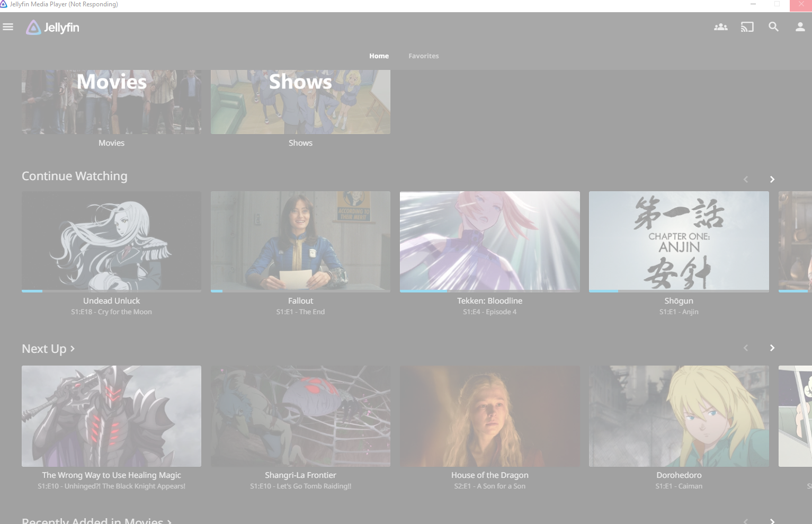Viewport: 812px width, 524px height.
Task: Expand Recently Added in Movies section
Action: 96,520
